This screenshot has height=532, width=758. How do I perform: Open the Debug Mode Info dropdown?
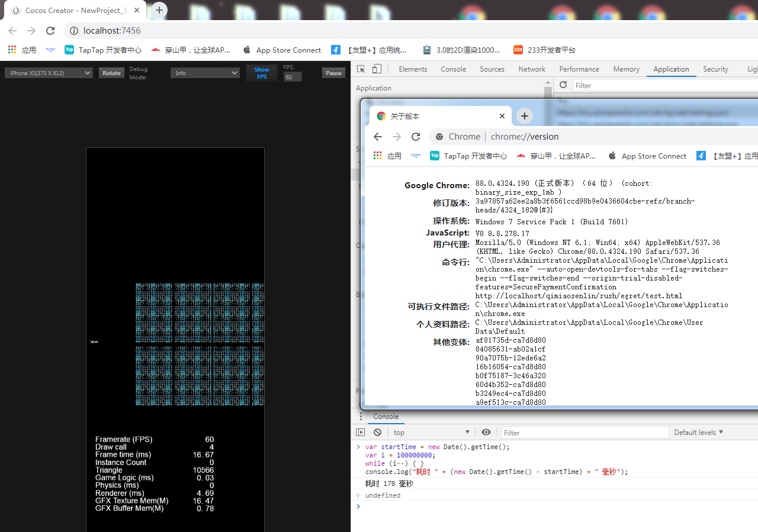205,73
